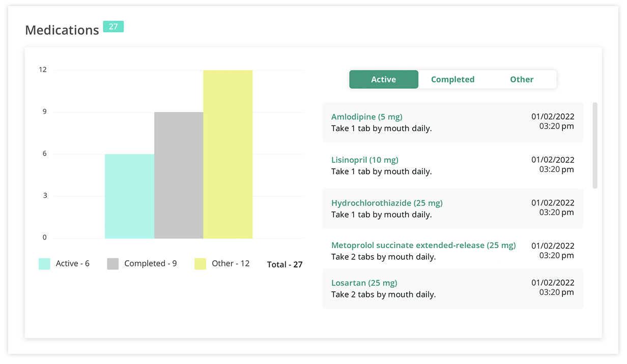The image size is (627, 364).
Task: Click the gray Completed bar in chart
Action: pos(179,175)
